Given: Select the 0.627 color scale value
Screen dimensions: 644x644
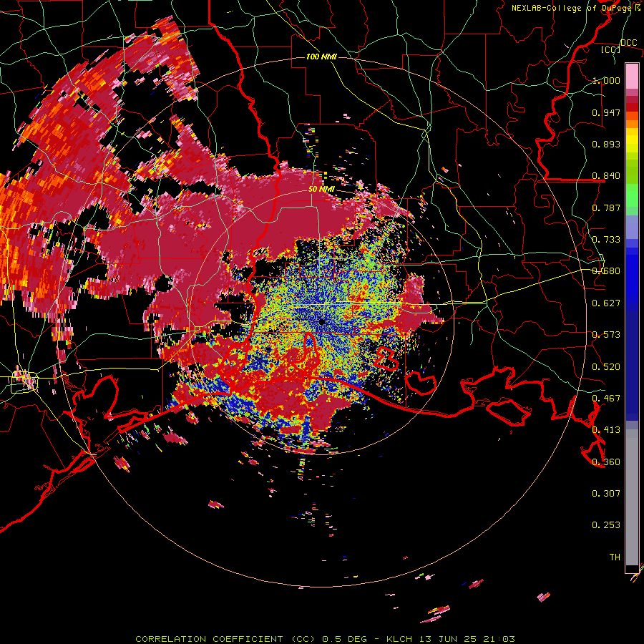Looking at the screenshot, I should [606, 303].
